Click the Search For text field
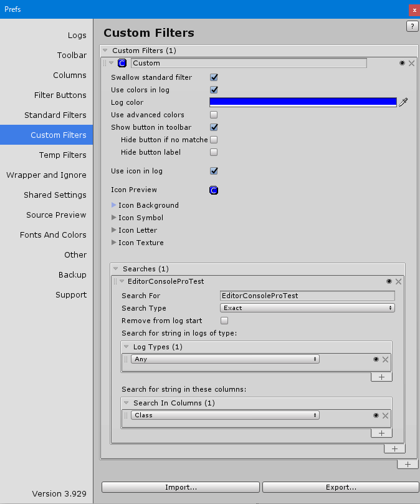 point(307,296)
